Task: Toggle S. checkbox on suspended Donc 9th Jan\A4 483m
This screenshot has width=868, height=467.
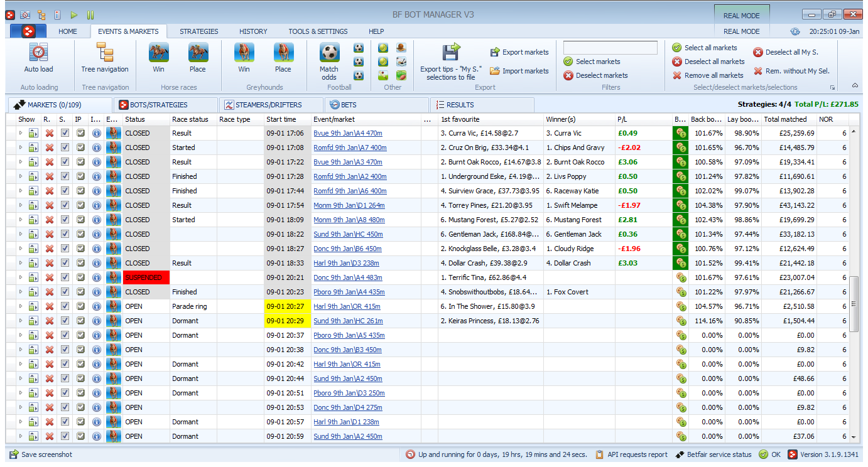Action: pos(65,277)
